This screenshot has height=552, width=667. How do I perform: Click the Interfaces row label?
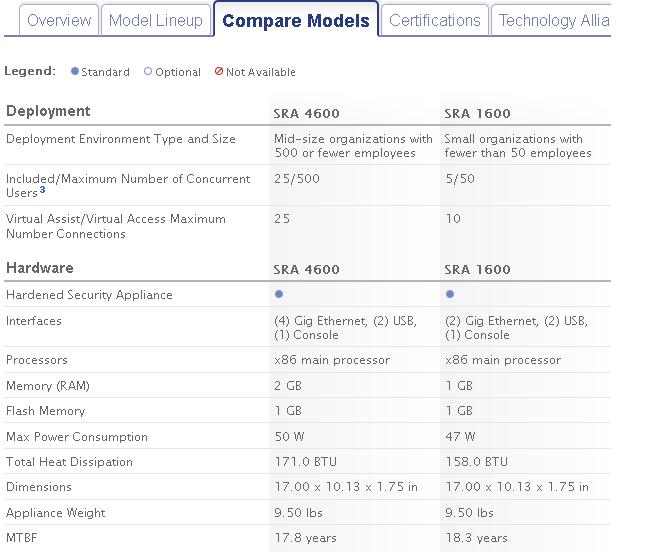(34, 321)
